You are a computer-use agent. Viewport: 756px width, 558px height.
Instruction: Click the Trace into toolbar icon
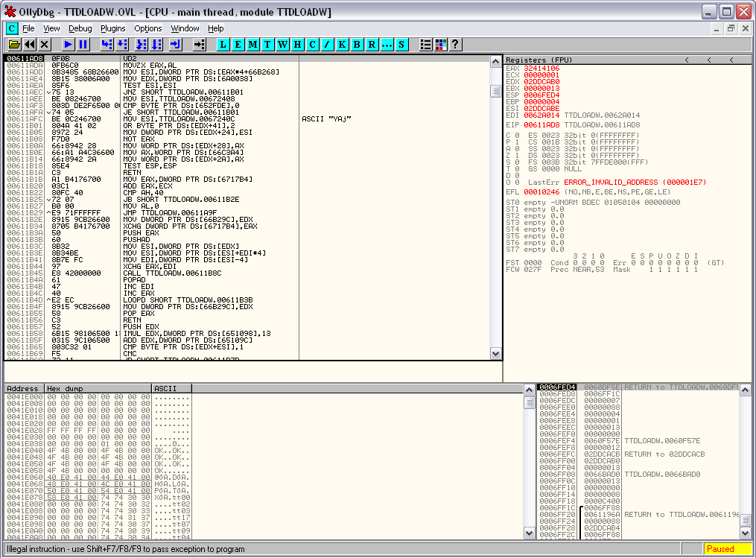pos(141,45)
